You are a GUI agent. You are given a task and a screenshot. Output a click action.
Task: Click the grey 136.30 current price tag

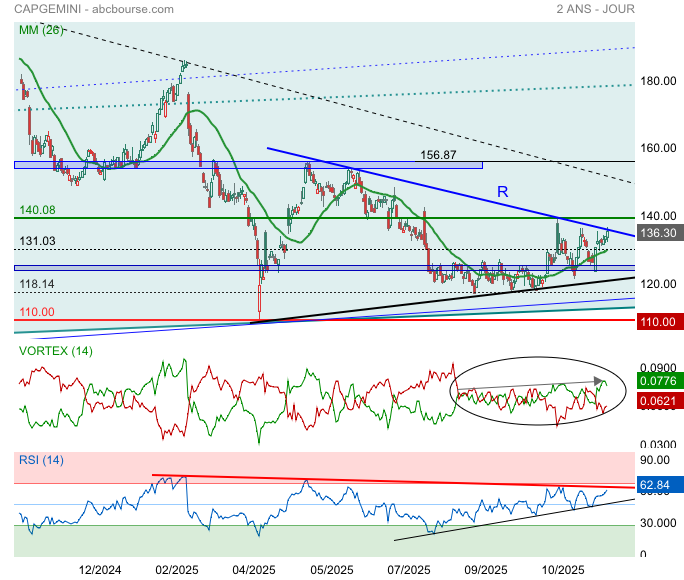click(658, 233)
